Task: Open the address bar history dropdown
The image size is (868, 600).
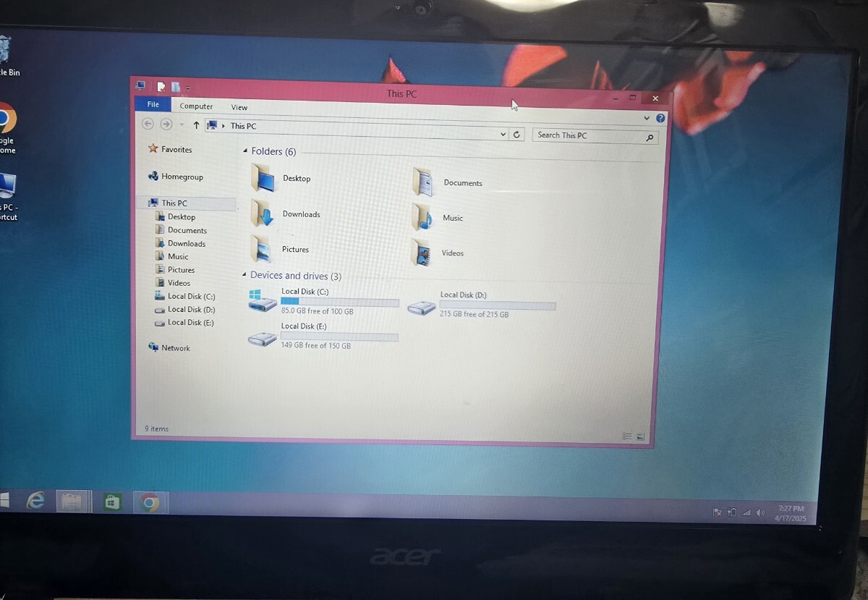Action: pyautogui.click(x=503, y=135)
